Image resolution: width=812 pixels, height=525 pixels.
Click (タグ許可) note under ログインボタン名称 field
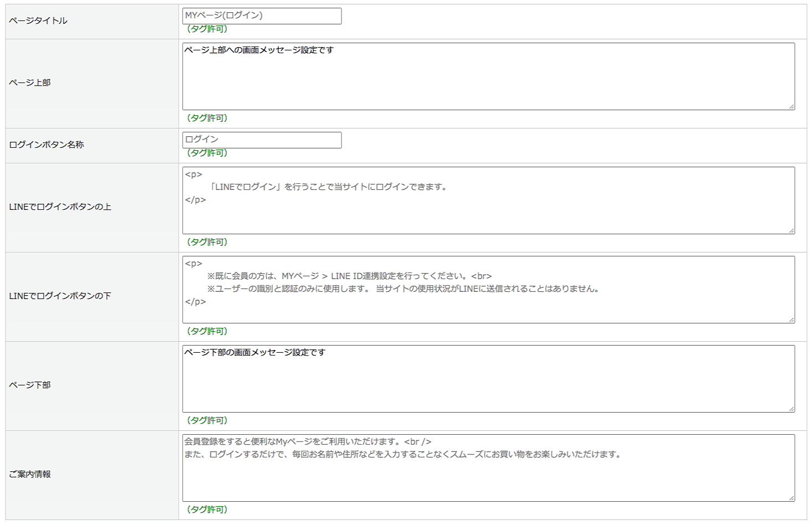pos(207,153)
